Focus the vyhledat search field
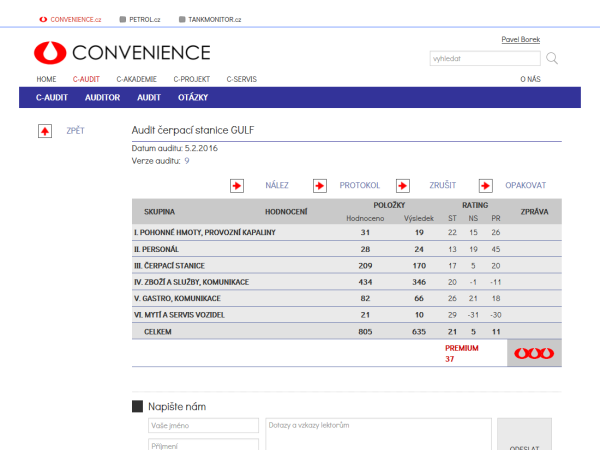The width and height of the screenshot is (600, 450). point(485,59)
